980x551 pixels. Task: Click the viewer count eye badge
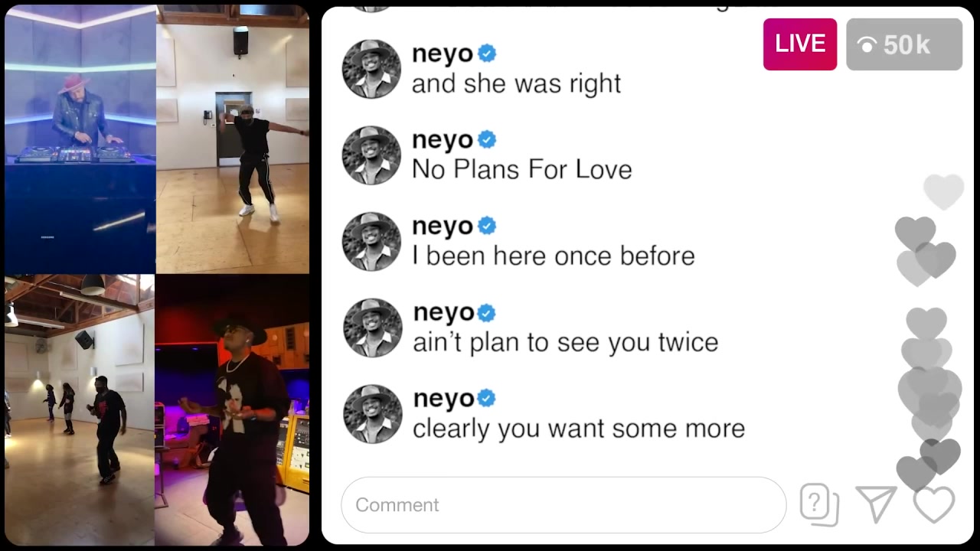click(904, 44)
